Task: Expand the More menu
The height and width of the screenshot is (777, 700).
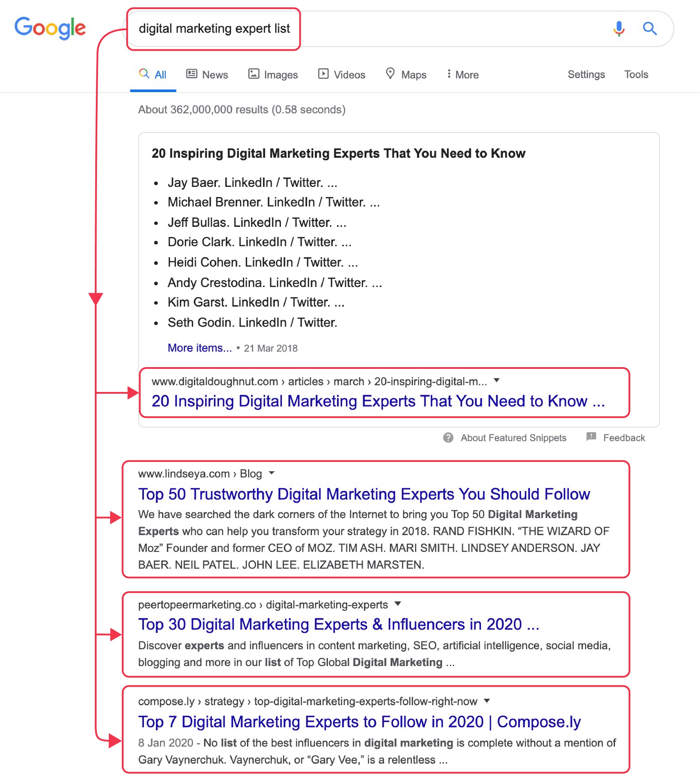Action: point(463,74)
